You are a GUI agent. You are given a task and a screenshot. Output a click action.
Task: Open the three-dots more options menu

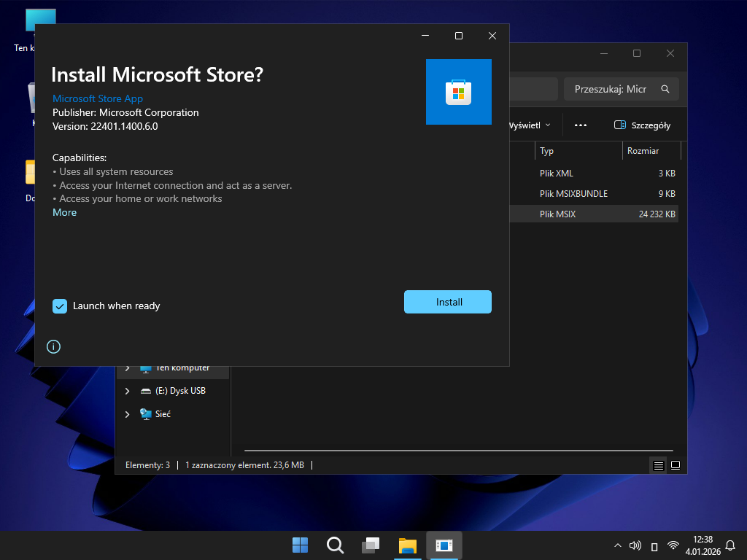click(581, 125)
